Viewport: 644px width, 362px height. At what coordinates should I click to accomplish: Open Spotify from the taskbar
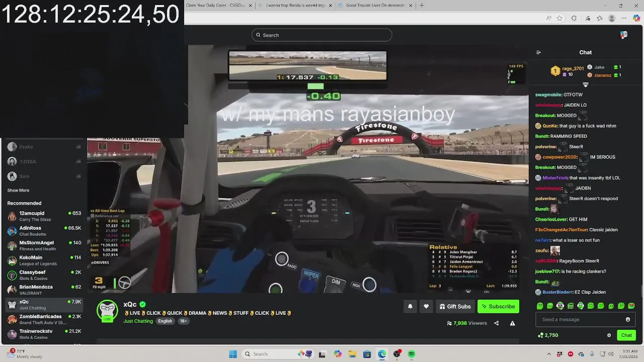pyautogui.click(x=412, y=354)
